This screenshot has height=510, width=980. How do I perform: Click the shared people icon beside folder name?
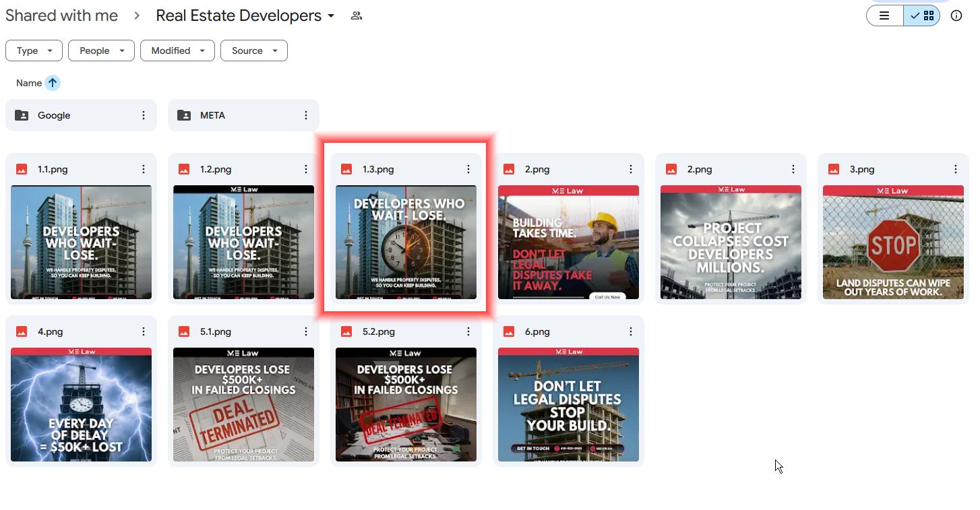[x=357, y=15]
